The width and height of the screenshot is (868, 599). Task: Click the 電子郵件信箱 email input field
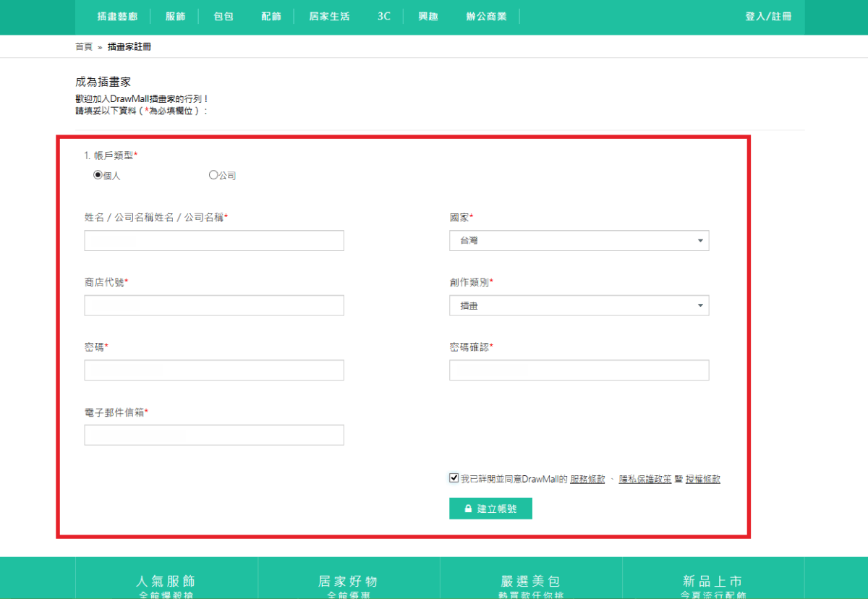tap(213, 434)
